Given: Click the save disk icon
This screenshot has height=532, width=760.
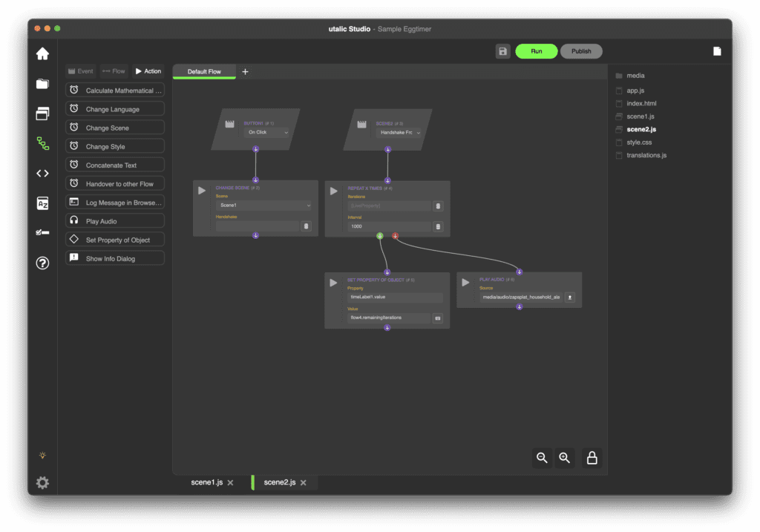Looking at the screenshot, I should [502, 51].
